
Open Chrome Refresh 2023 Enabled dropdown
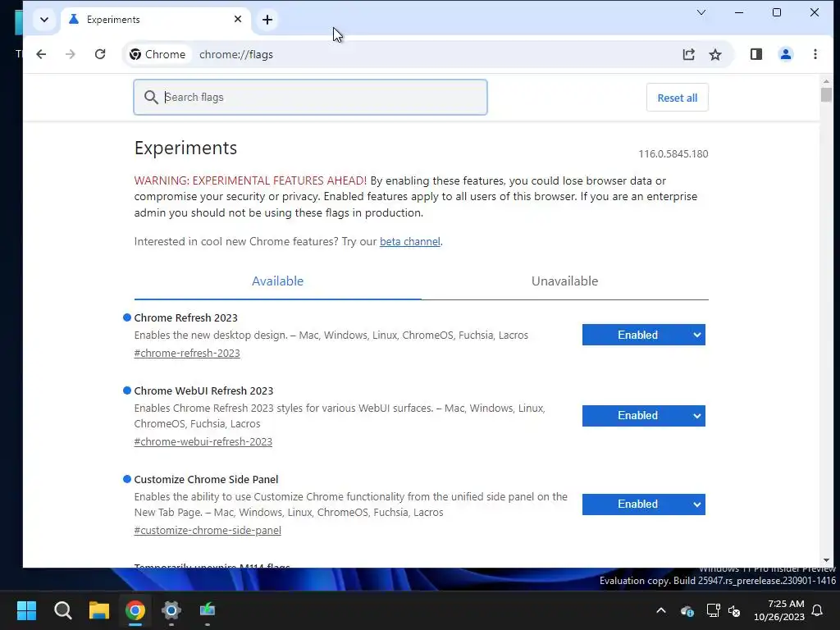tap(643, 335)
